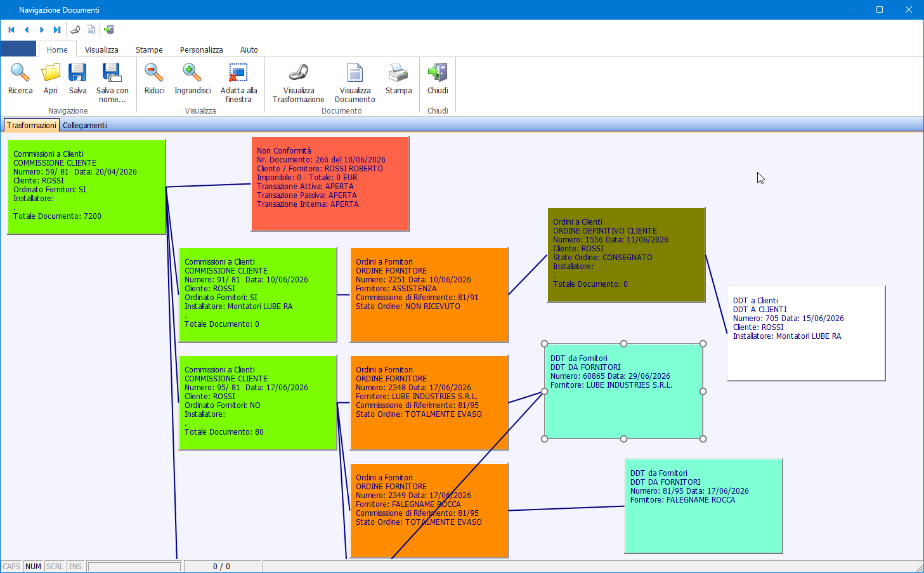The image size is (924, 573).
Task: Open a file with Apri folder icon
Action: 51,72
